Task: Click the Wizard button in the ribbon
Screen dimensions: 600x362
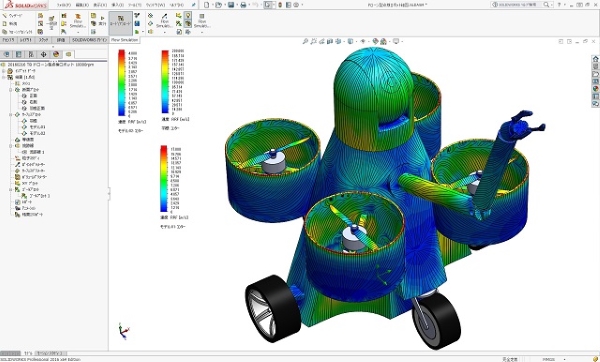Action: tap(12, 16)
